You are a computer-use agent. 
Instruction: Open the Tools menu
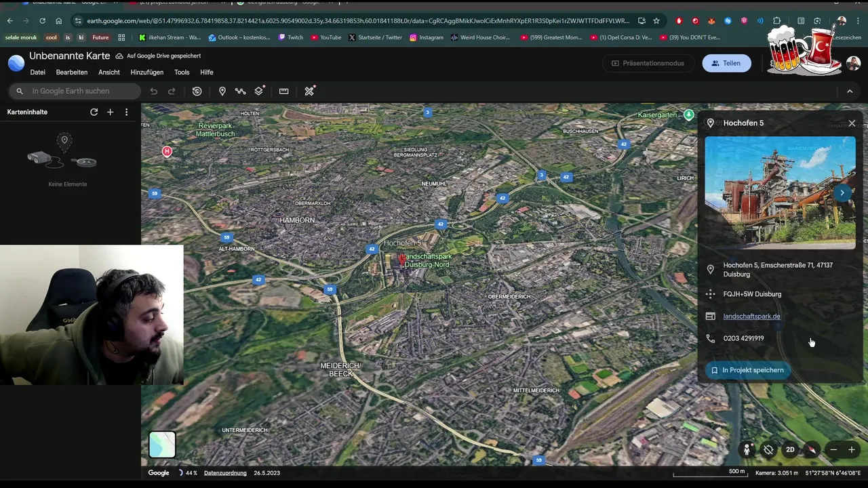(182, 72)
